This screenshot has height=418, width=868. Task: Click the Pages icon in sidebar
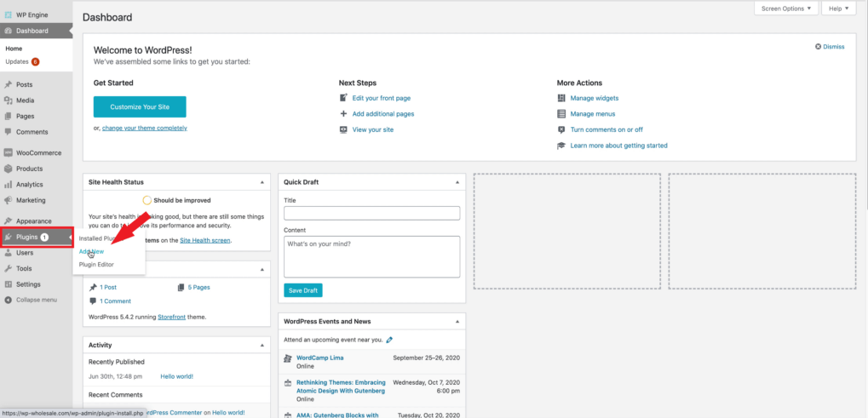8,116
